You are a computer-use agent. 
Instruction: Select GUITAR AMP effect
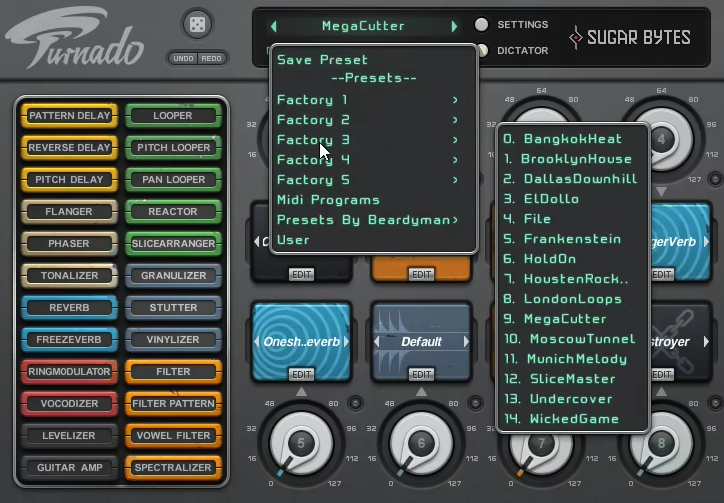point(69,467)
